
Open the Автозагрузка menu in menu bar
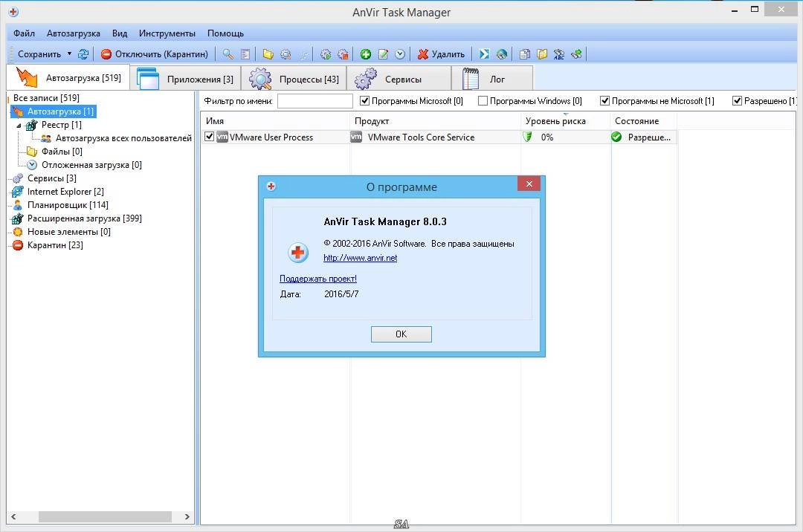[x=73, y=33]
